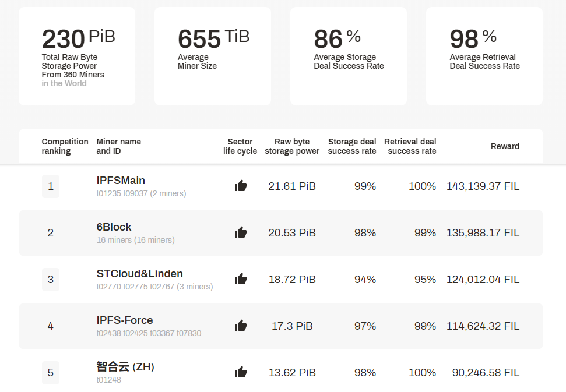Click the 655 TiB Average Miner Size card
566x392 pixels.
click(213, 56)
